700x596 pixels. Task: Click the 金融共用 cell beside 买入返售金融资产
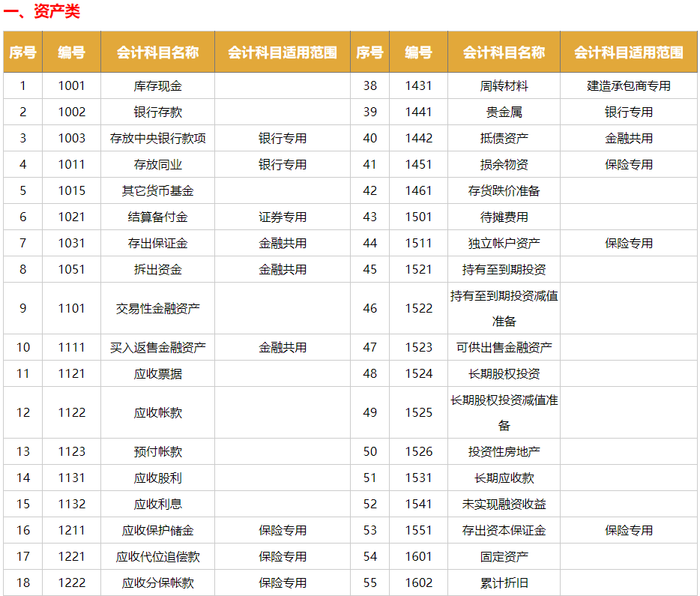point(283,348)
